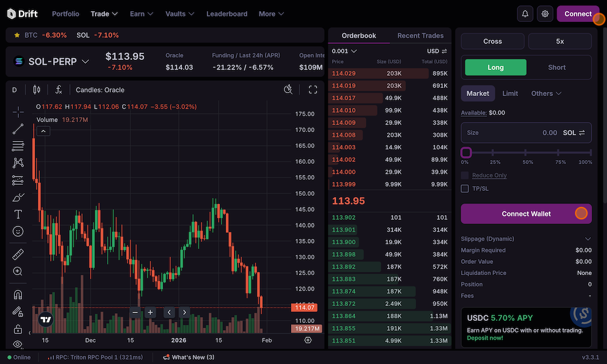Image resolution: width=607 pixels, height=364 pixels.
Task: Switch to the Recent Trades tab
Action: point(420,36)
